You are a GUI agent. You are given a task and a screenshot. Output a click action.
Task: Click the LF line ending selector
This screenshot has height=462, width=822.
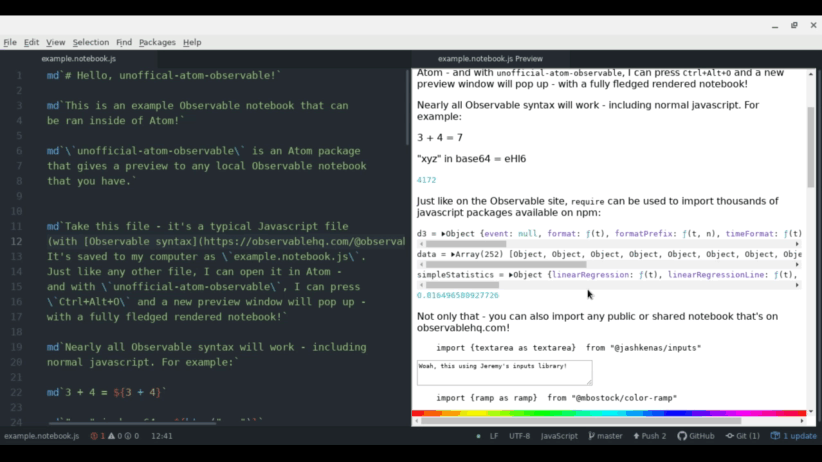coord(494,436)
